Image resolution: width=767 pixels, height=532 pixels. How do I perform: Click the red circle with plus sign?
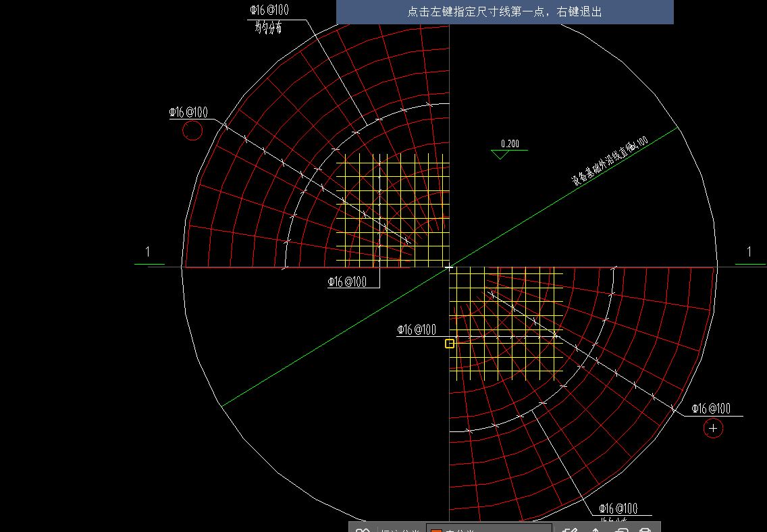(x=713, y=428)
